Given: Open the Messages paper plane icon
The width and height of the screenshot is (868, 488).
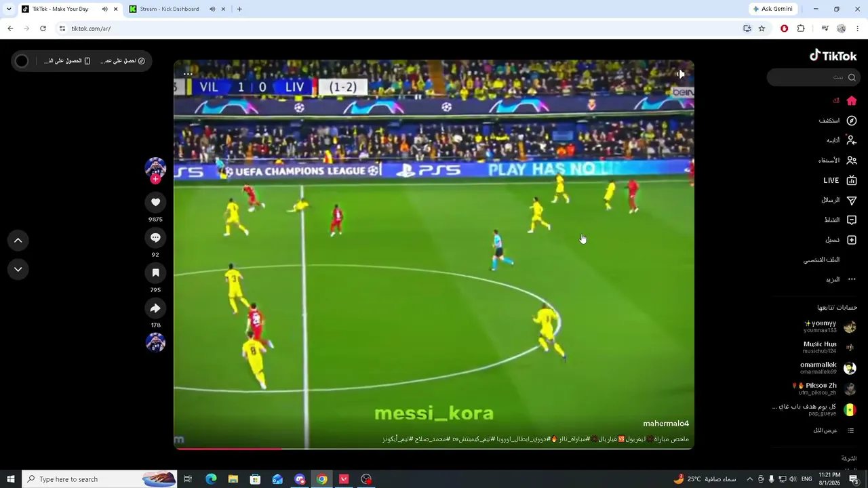Looking at the screenshot, I should [852, 200].
